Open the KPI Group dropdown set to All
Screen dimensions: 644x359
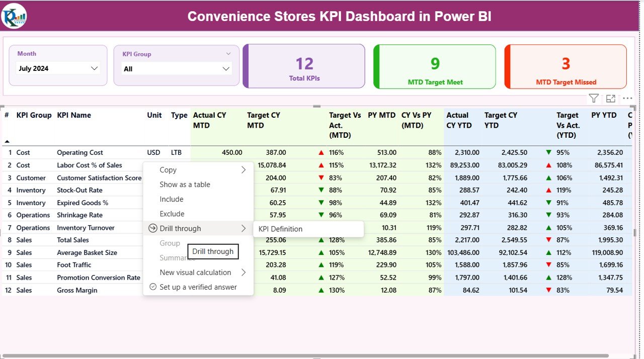tap(175, 67)
